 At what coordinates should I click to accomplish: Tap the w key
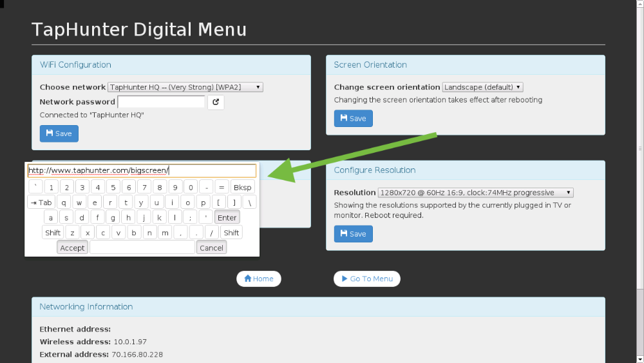coord(79,202)
